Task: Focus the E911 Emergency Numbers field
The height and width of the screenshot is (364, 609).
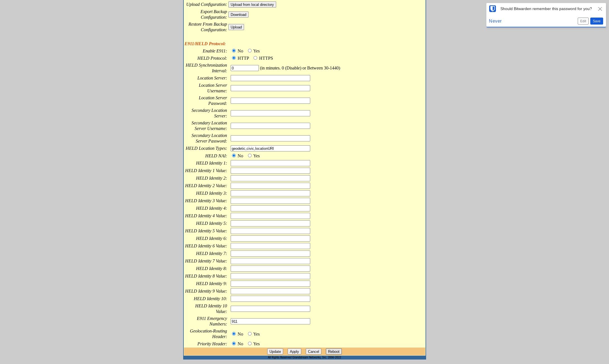Action: [270, 321]
